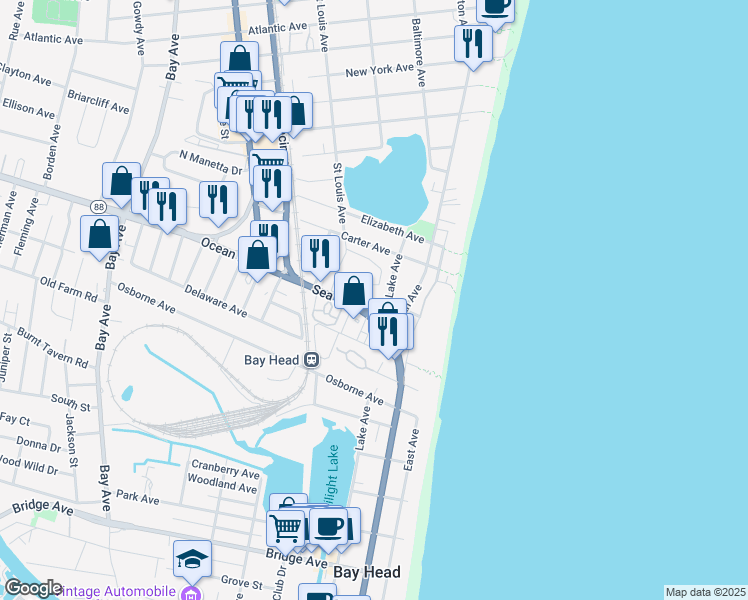
Task: Click the Woodland Ave street label
Action: (222, 483)
